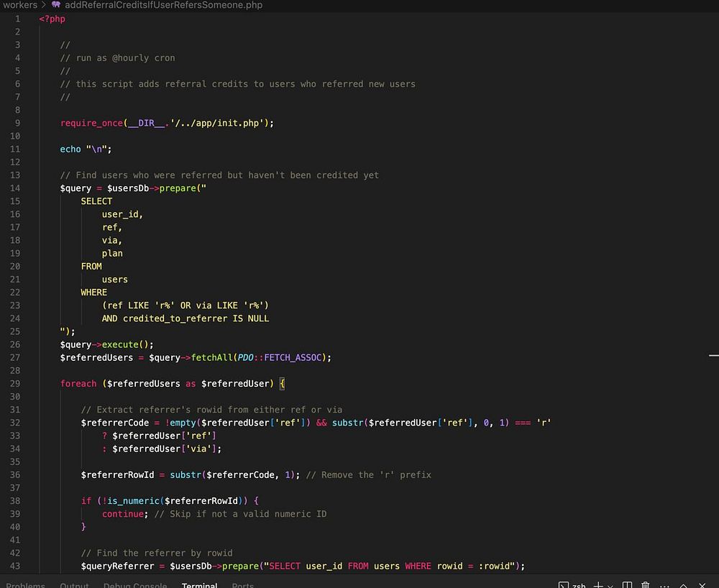This screenshot has height=588, width=719.
Task: Click line number 29 in gutter
Action: pos(15,383)
